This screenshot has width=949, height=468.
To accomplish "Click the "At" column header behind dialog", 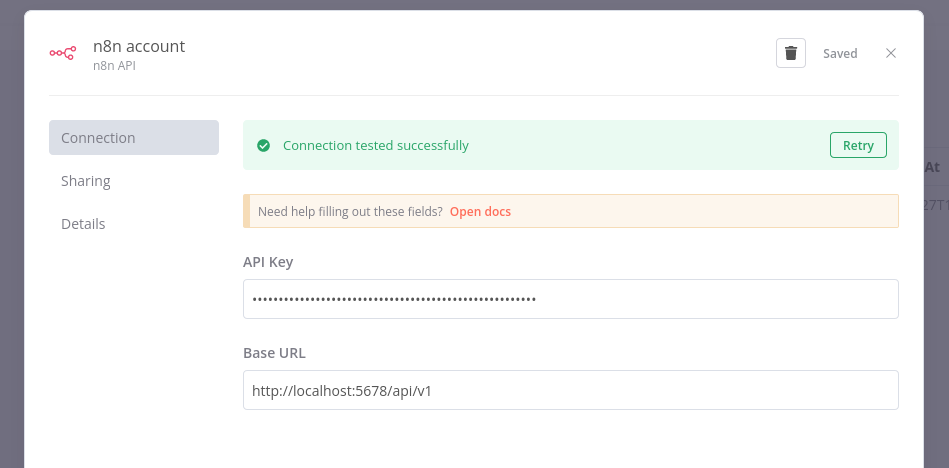I will [x=933, y=168].
